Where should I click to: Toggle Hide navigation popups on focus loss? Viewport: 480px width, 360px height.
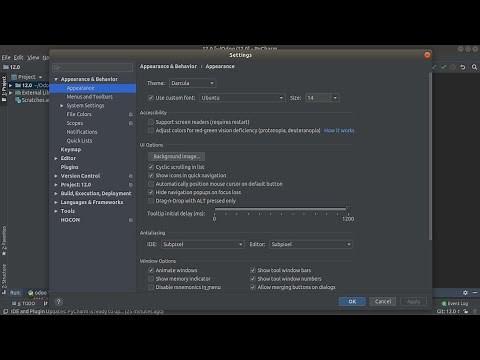tap(151, 192)
